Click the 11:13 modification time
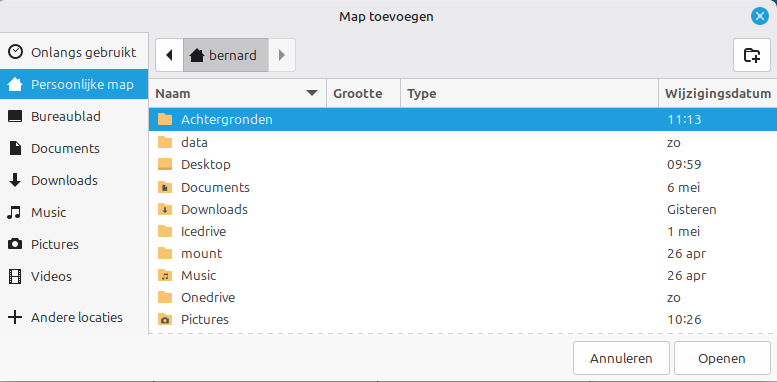This screenshot has height=382, width=777. click(684, 119)
